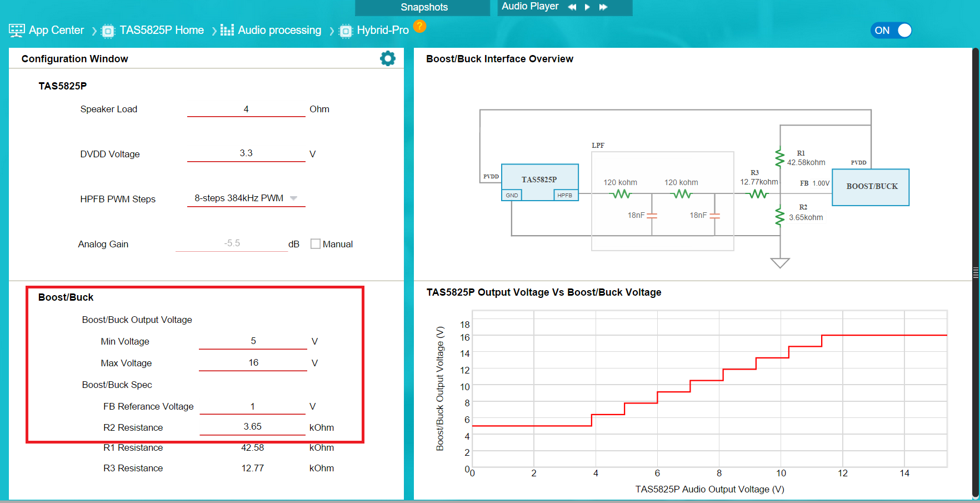The height and width of the screenshot is (503, 980).
Task: Click the TAS5825P Audio Output Voltage axis label
Action: pyautogui.click(x=709, y=489)
